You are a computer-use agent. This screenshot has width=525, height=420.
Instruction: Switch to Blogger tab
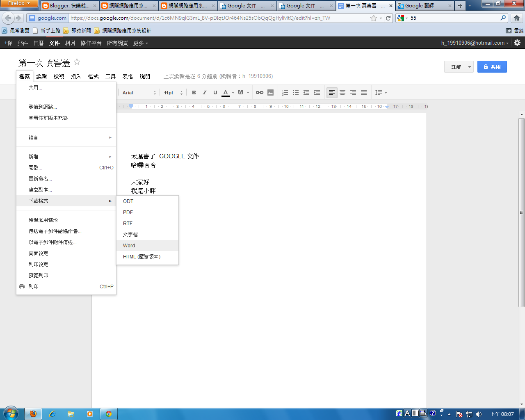[x=69, y=6]
